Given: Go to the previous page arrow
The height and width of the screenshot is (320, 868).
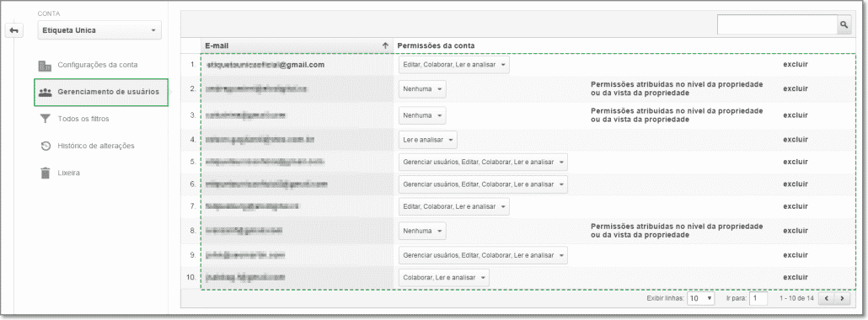Looking at the screenshot, I should tap(827, 298).
